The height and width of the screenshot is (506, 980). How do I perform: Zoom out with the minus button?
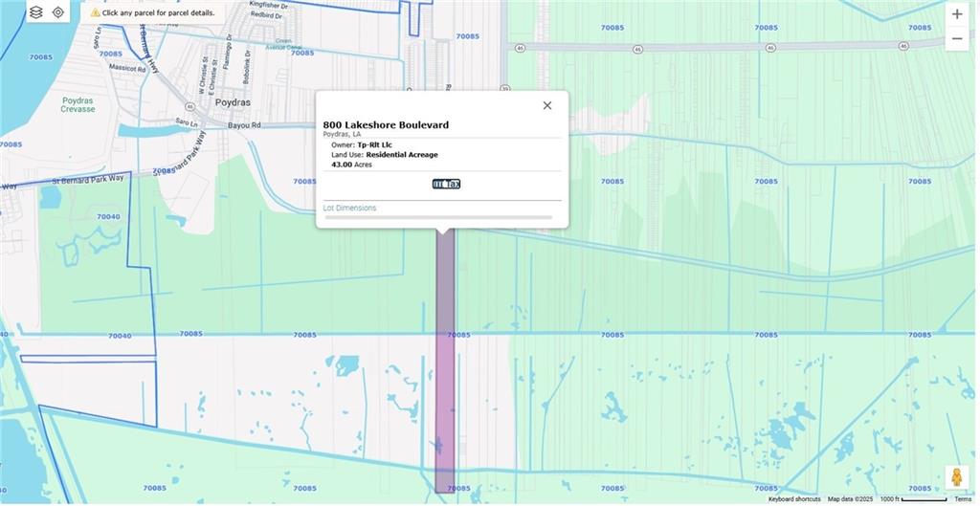click(x=956, y=39)
